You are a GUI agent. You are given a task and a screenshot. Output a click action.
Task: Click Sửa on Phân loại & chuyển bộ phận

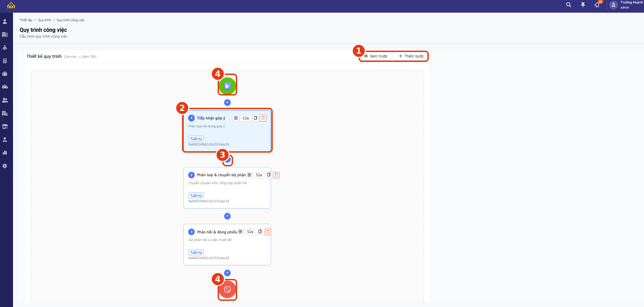pos(259,175)
